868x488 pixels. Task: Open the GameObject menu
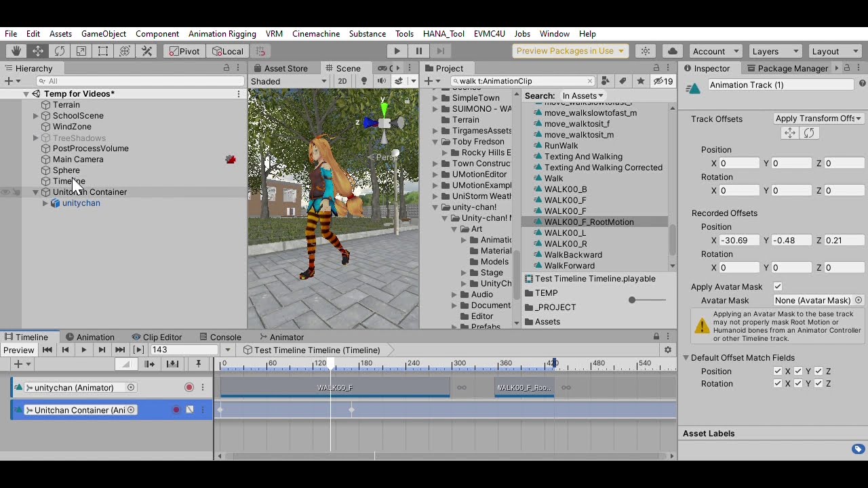(104, 34)
